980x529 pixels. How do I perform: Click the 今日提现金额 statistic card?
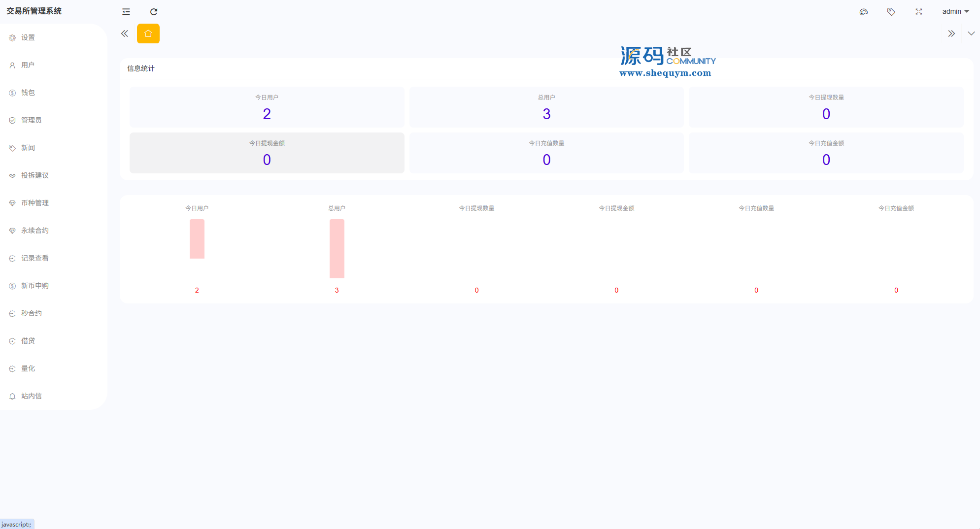[x=267, y=153]
